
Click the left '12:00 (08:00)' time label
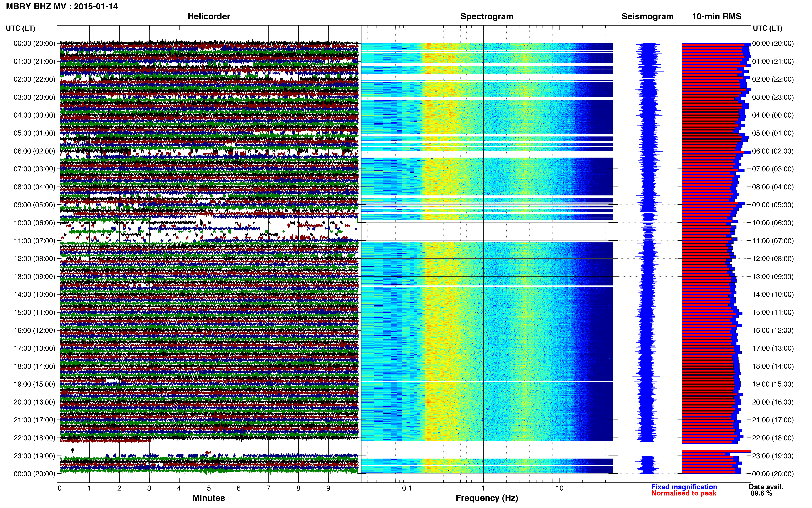point(34,258)
